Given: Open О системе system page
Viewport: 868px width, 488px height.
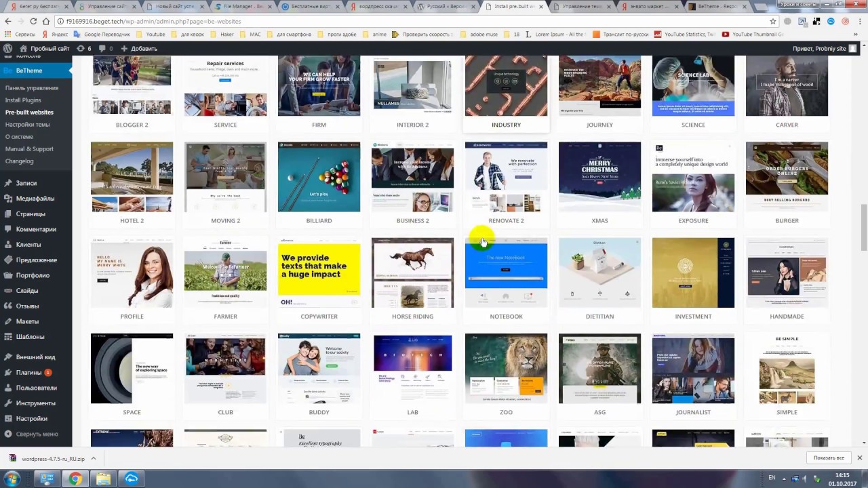Looking at the screenshot, I should coord(19,137).
